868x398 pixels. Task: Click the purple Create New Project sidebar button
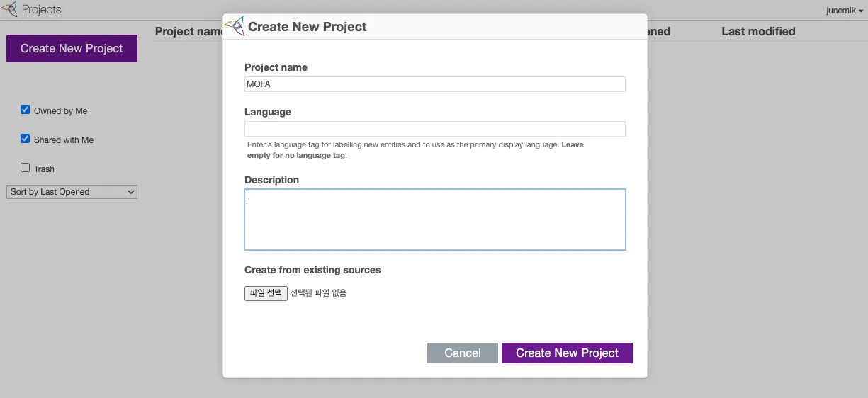72,48
